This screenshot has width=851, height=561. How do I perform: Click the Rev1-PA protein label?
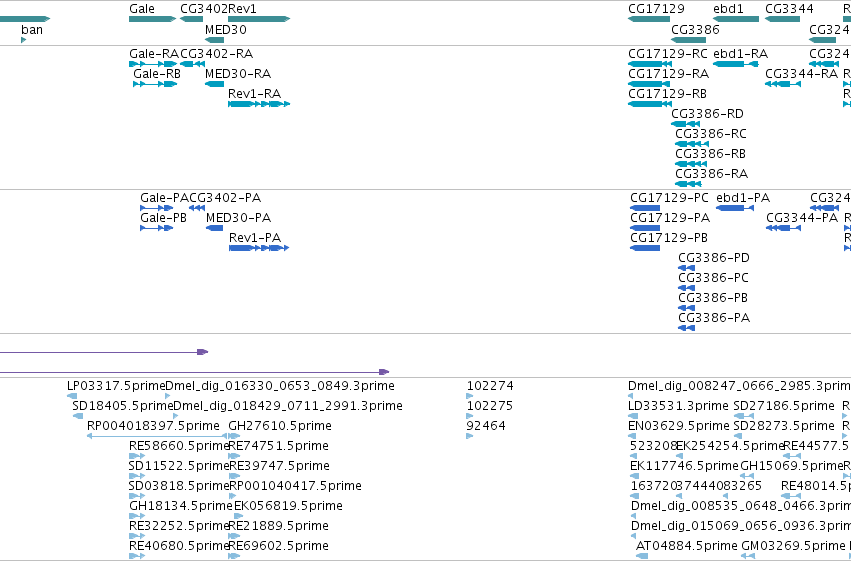[255, 238]
